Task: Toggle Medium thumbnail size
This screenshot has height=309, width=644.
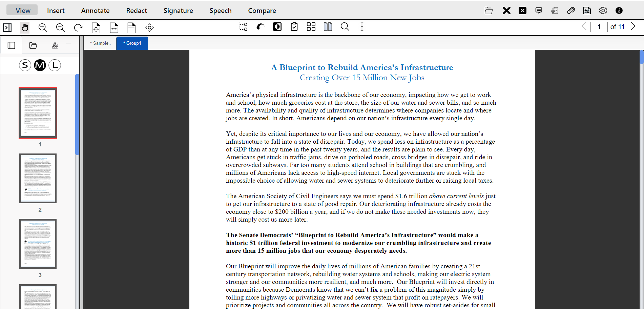Action: 40,65
